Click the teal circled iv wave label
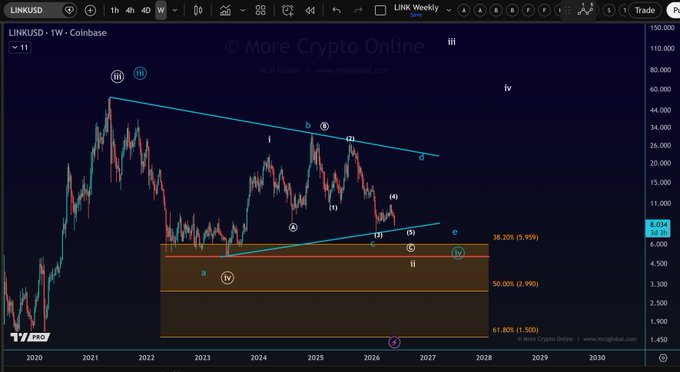Viewport: 680px width, 372px height. pyautogui.click(x=458, y=253)
